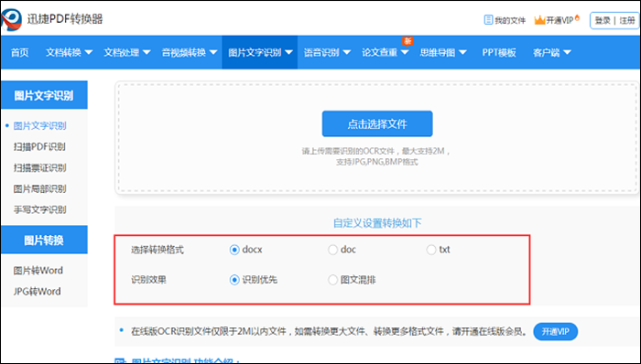641x364 pixels.
Task: Open 图片转Word in sidebar
Action: [38, 270]
